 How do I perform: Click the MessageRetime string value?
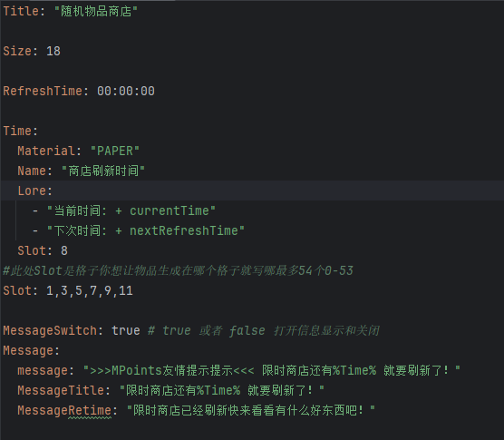[x=251, y=410]
